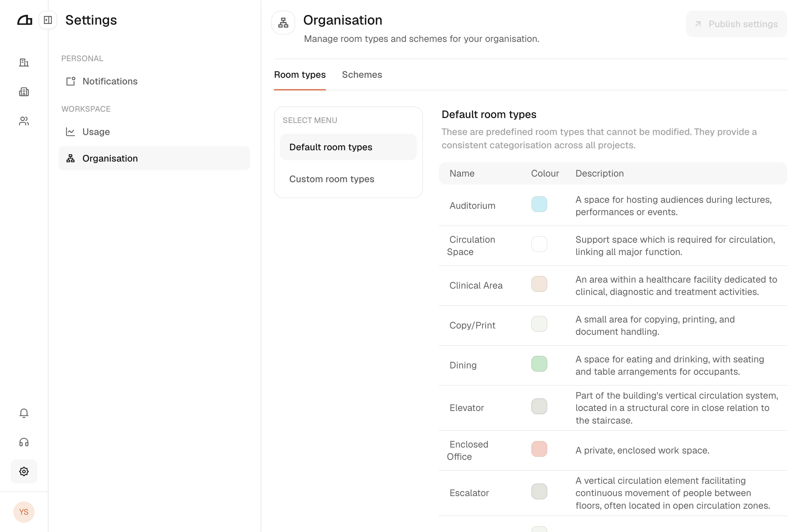
Task: Open the team members people icon
Action: [24, 121]
